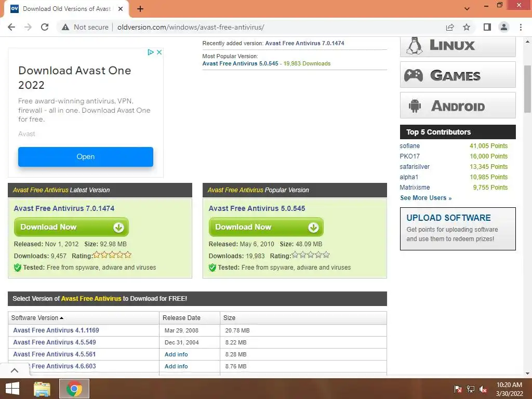Open Avast Free Antivirus 4.1.1169
This screenshot has height=399, width=532.
(56, 330)
